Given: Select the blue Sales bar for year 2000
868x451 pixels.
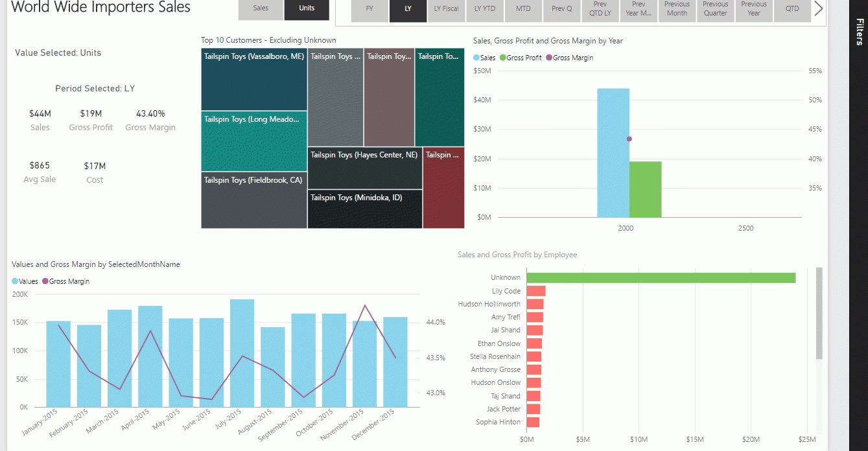Looking at the screenshot, I should pyautogui.click(x=613, y=153).
